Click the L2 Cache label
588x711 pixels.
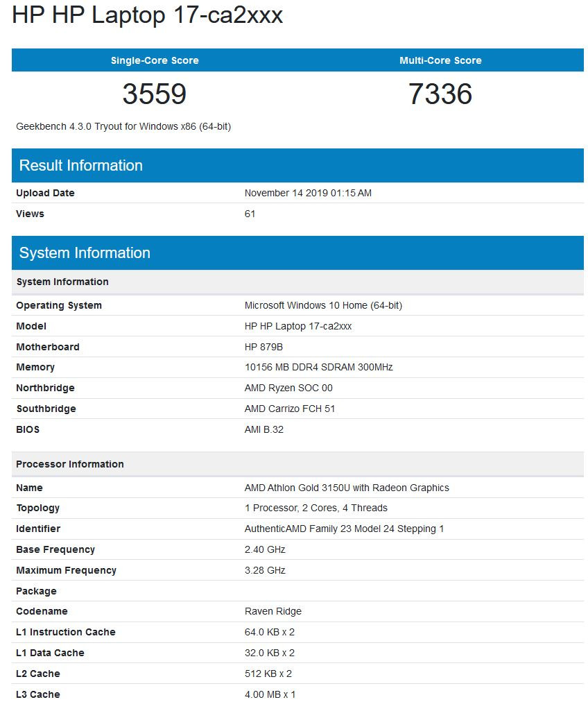pos(37,674)
